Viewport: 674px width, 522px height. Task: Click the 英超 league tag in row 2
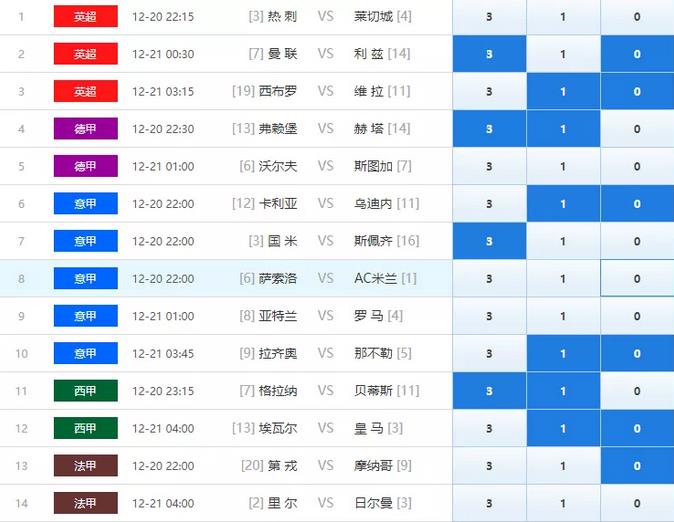coord(86,54)
